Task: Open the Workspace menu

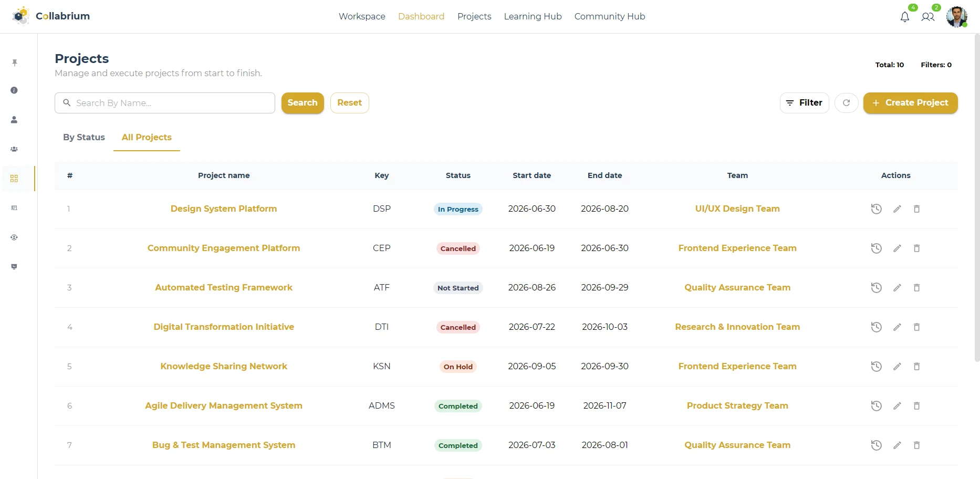Action: pos(362,16)
